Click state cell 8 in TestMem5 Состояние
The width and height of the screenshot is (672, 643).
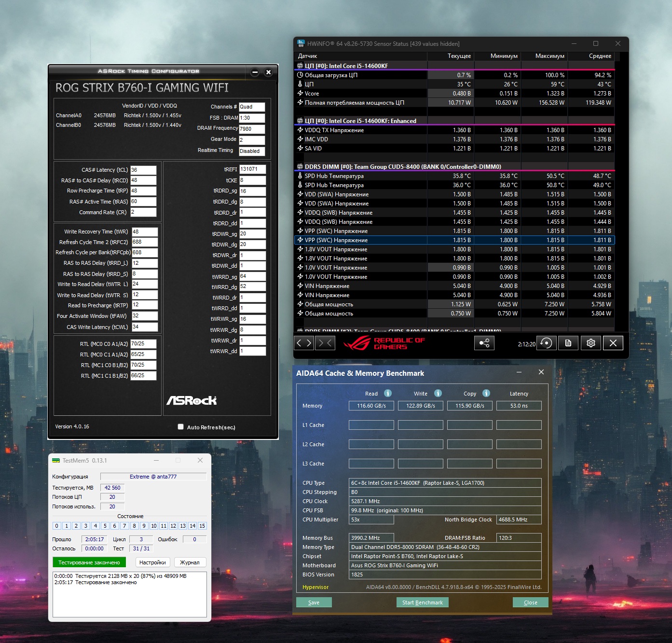click(x=134, y=526)
